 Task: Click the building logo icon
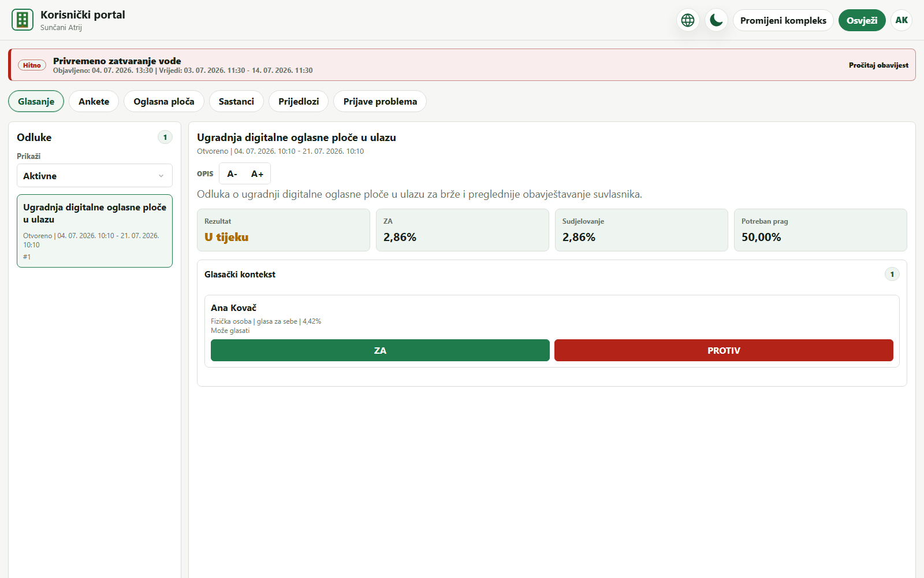click(x=23, y=20)
